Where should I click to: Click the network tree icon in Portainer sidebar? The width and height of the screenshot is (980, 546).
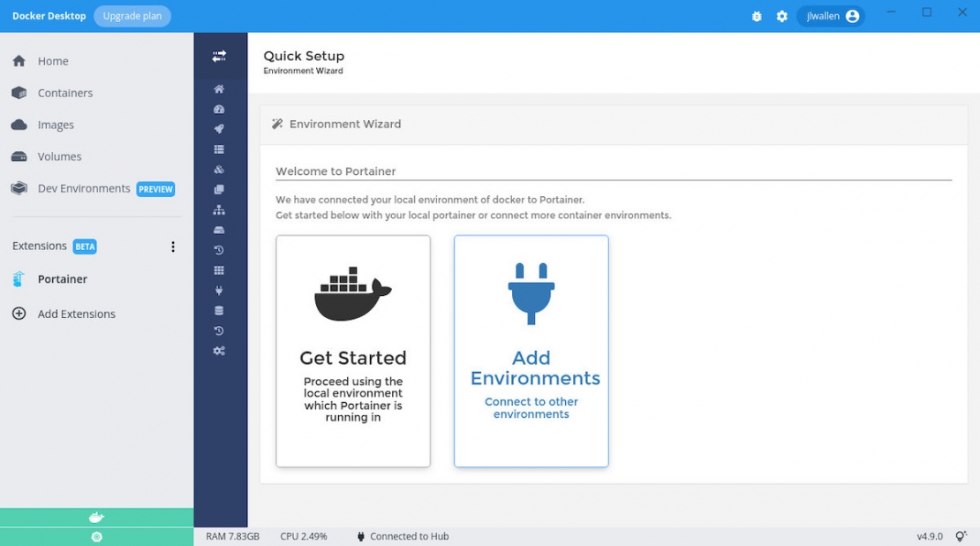(x=219, y=209)
